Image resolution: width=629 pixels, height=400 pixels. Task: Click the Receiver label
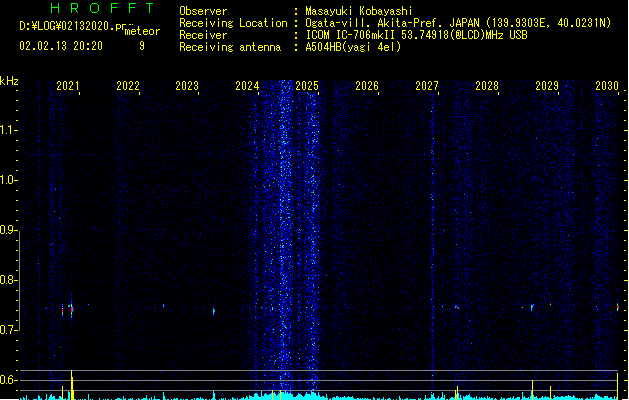tap(203, 35)
